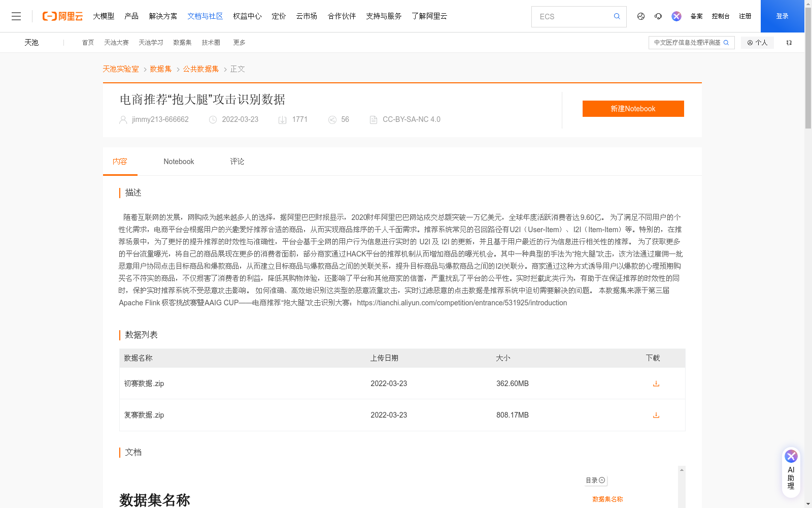Image resolution: width=812 pixels, height=508 pixels.
Task: Click the page vertical scrollbar thumb
Action: [x=808, y=68]
